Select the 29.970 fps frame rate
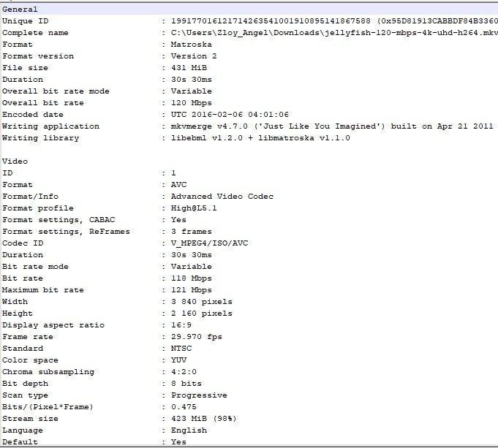 pyautogui.click(x=196, y=337)
